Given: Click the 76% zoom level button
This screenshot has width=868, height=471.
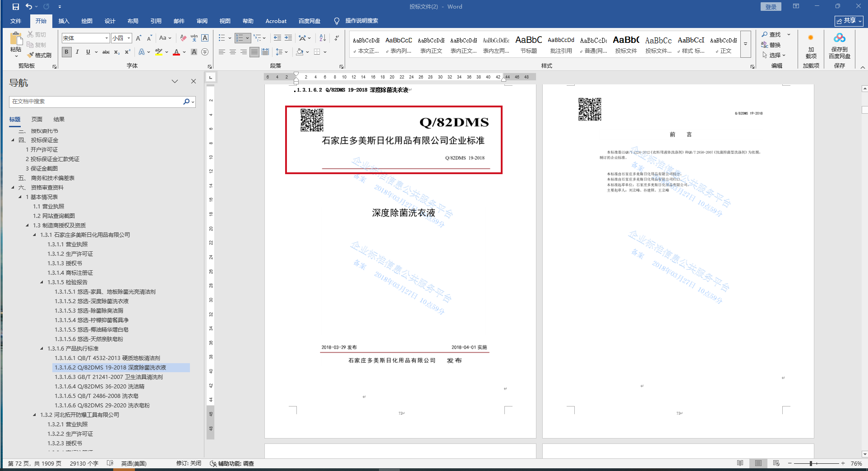Looking at the screenshot, I should 856,463.
